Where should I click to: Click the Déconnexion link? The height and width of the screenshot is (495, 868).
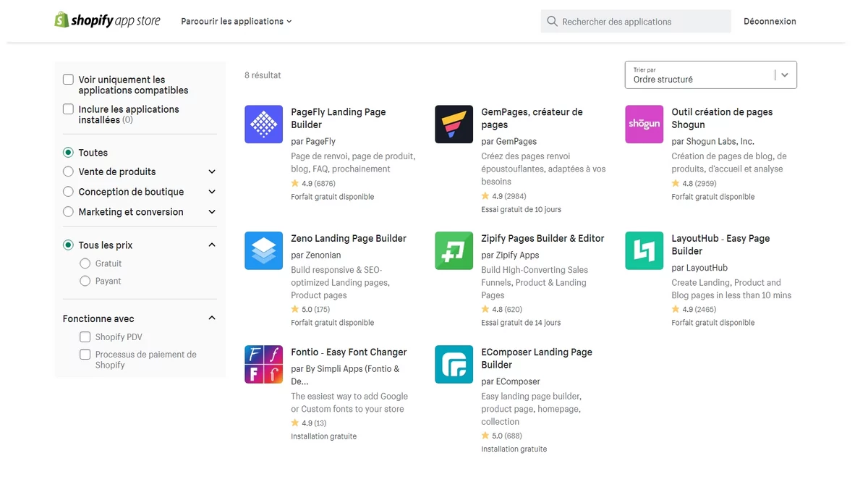[x=770, y=22]
